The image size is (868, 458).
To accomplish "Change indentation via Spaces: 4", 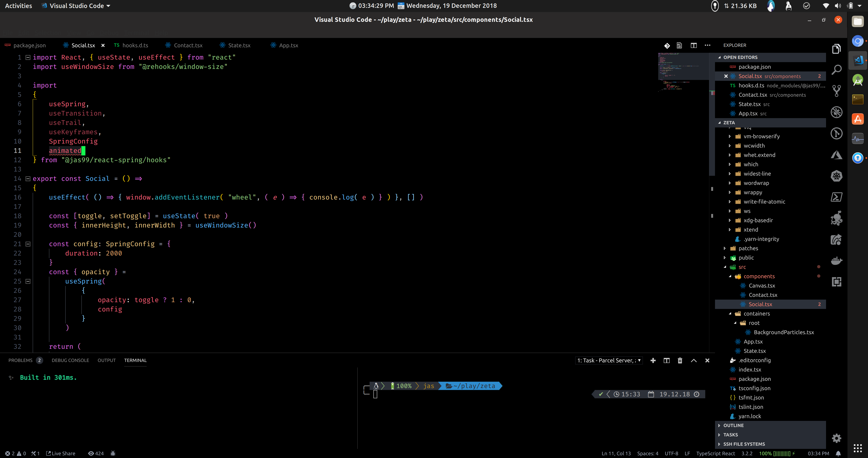I will coord(647,454).
